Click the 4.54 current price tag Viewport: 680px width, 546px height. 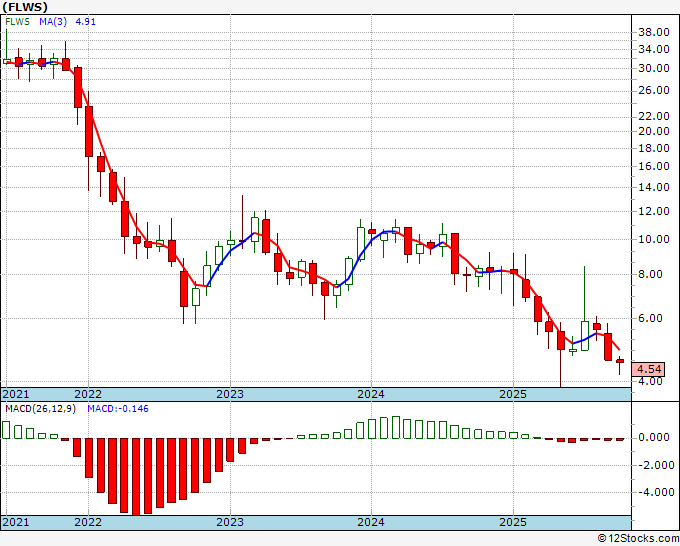point(649,369)
